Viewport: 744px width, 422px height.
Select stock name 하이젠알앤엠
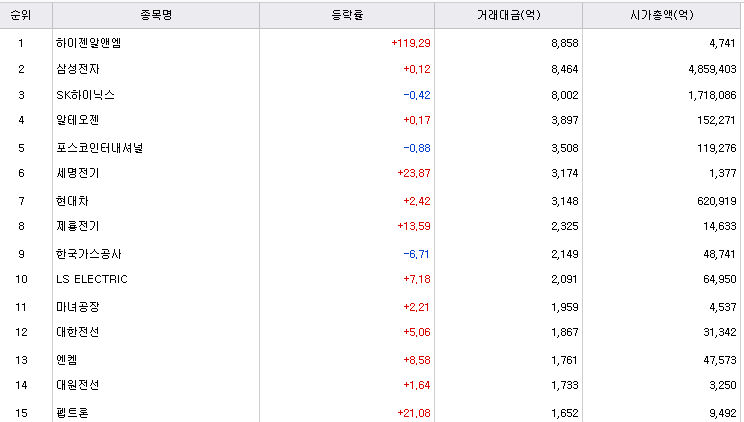tap(88, 43)
